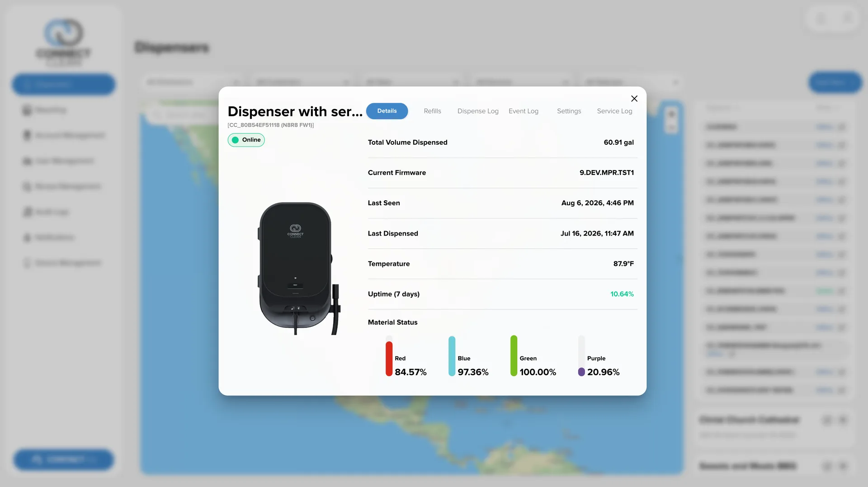Click the Red material level bar

pyautogui.click(x=389, y=356)
